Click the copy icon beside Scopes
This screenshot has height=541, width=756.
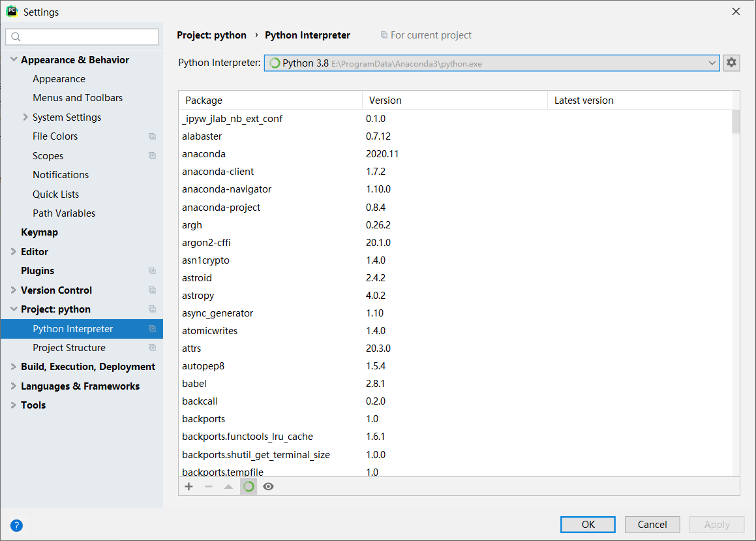point(153,156)
